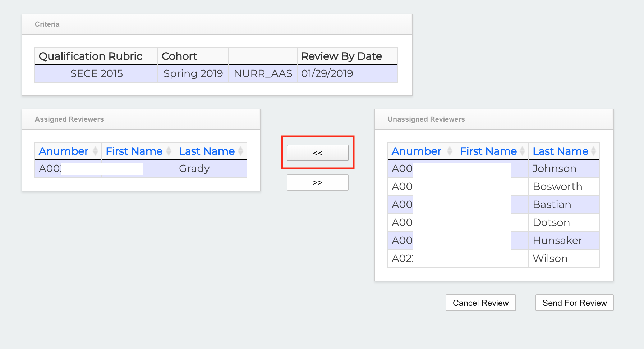644x349 pixels.
Task: Select the Johnson row in Unassigned Reviewers
Action: pyautogui.click(x=554, y=169)
